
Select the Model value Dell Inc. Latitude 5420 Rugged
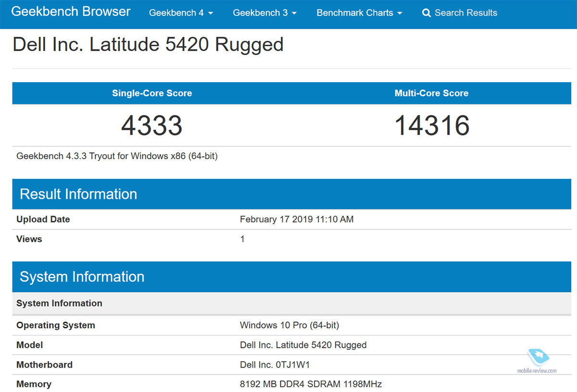[x=303, y=345]
